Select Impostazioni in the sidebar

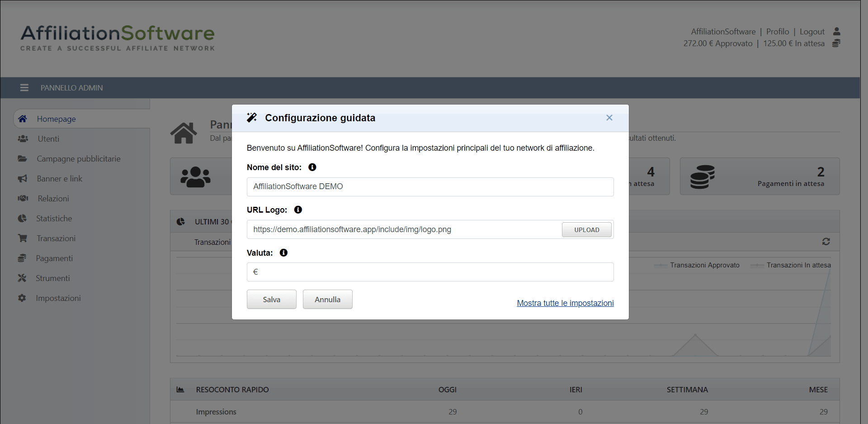pyautogui.click(x=58, y=298)
